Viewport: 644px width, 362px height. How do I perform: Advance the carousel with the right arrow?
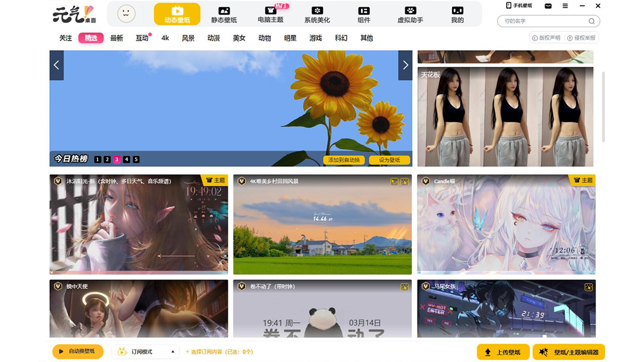pyautogui.click(x=405, y=65)
